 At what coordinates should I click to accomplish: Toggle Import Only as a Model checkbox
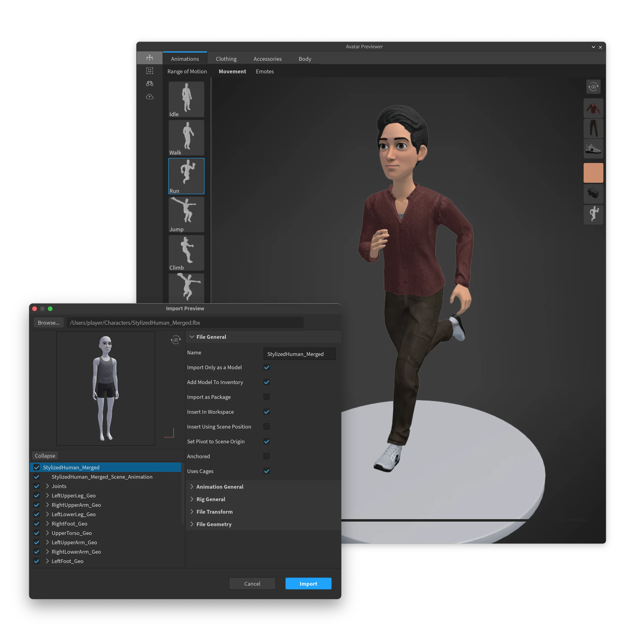coord(266,367)
